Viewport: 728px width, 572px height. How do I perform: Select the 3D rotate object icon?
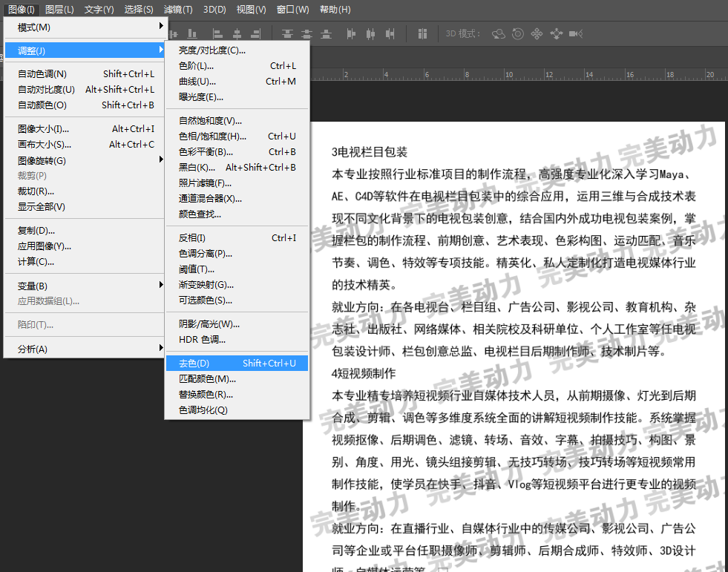(x=499, y=33)
